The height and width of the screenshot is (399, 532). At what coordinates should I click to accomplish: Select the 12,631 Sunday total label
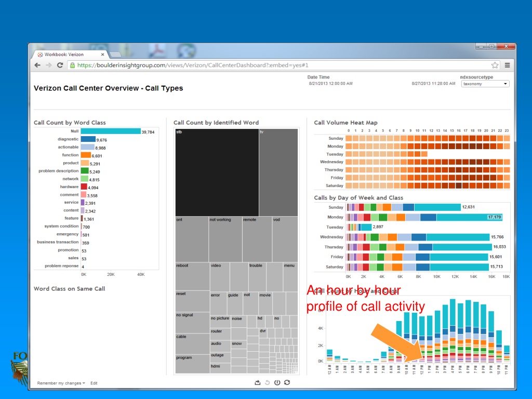tap(468, 207)
